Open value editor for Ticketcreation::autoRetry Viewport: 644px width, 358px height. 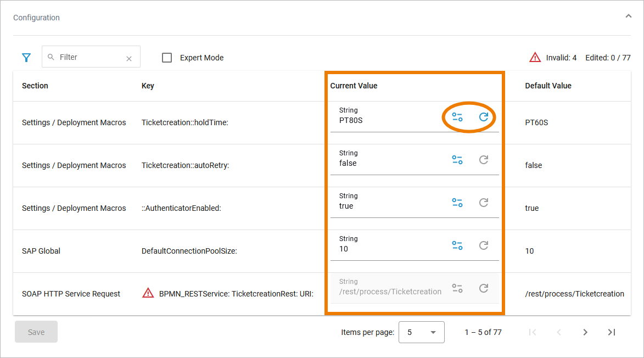click(x=457, y=160)
